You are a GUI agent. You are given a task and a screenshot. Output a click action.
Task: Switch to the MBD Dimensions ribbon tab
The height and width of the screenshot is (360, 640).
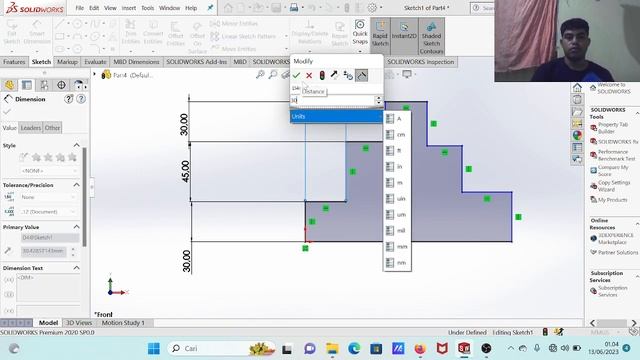click(136, 62)
